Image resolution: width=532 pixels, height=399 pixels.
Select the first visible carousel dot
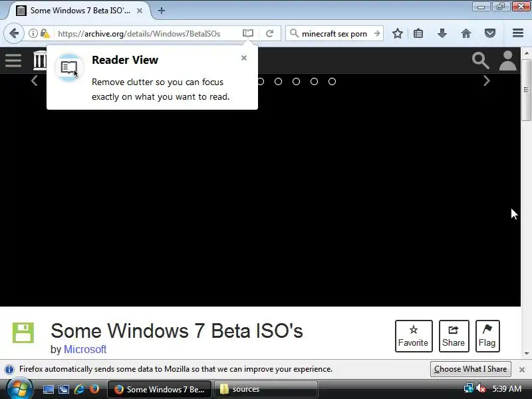(x=261, y=81)
